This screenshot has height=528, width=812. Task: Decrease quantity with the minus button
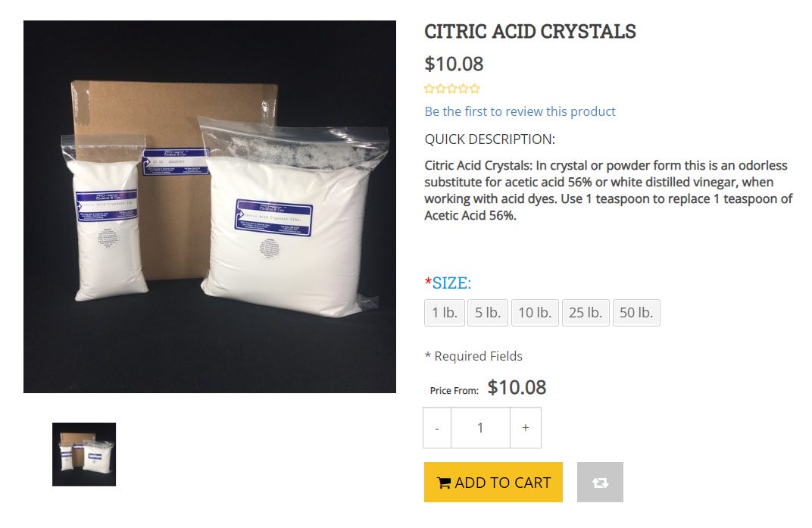pos(437,428)
